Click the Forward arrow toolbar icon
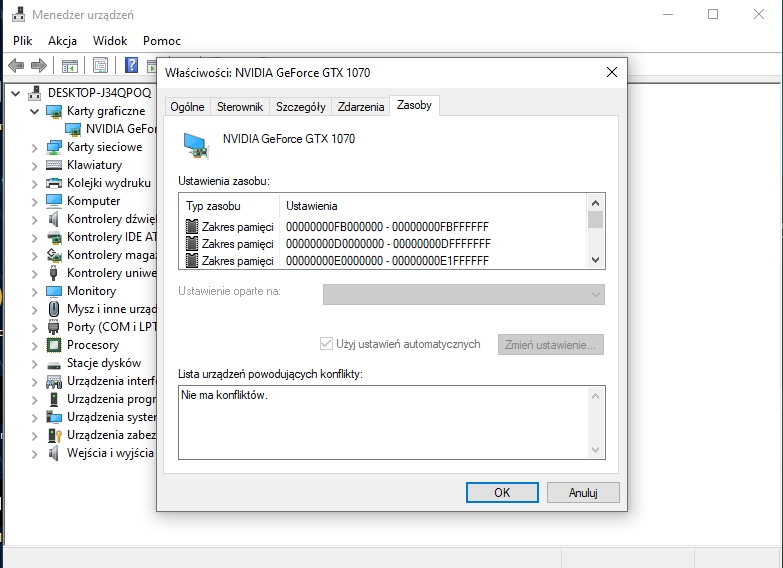The width and height of the screenshot is (783, 568). tap(38, 65)
